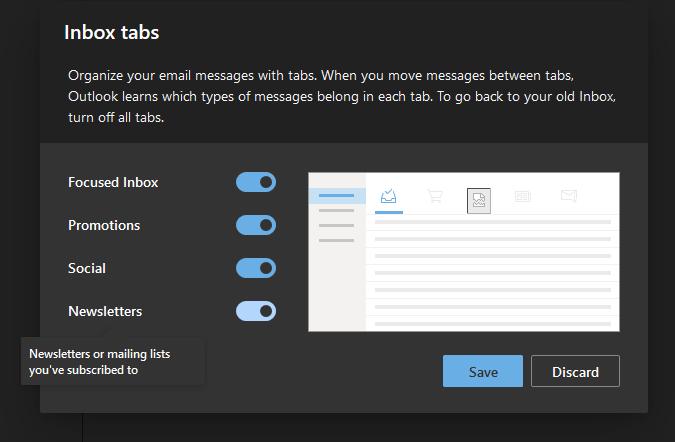
Task: Click the Social label text
Action: pyautogui.click(x=87, y=268)
